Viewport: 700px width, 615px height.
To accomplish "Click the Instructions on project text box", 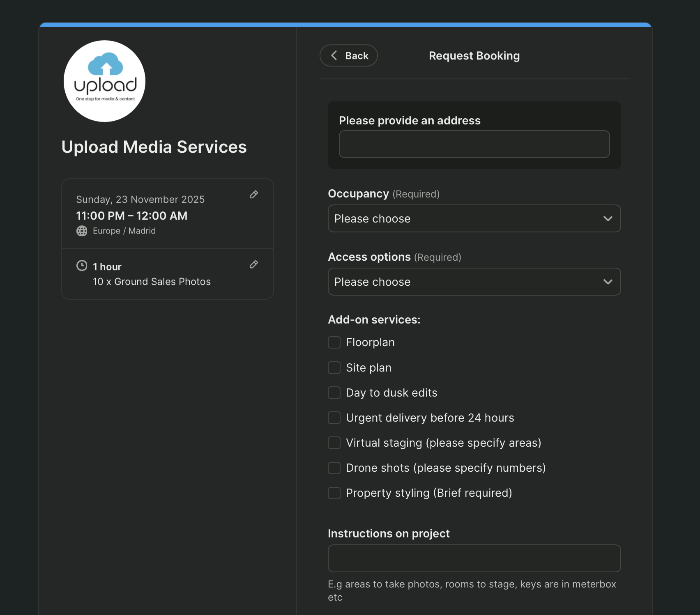I will (474, 558).
